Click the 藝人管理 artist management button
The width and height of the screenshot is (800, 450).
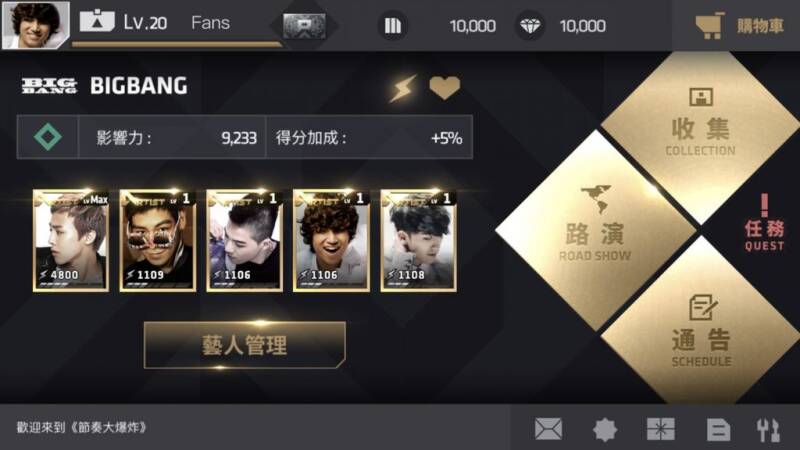point(245,345)
